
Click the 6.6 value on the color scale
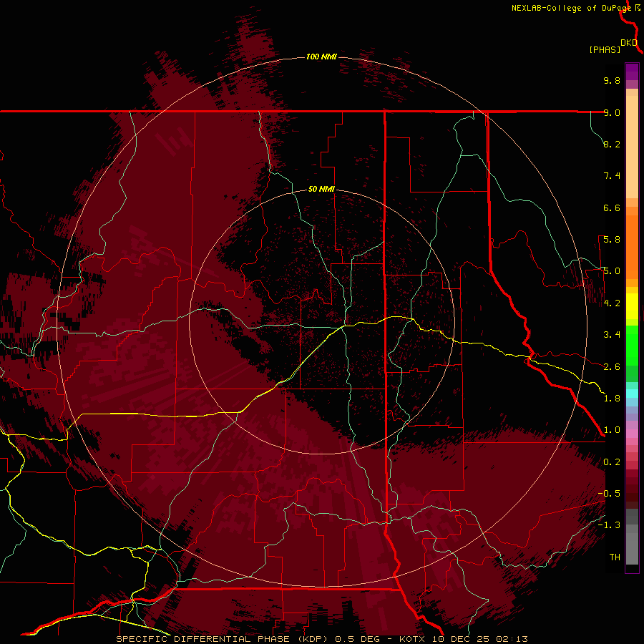tap(612, 208)
